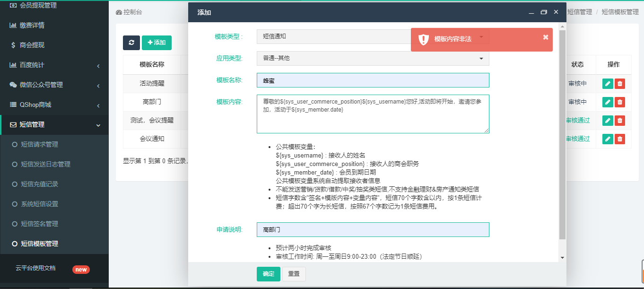Click delete icon for 活动提醒 row
The height and width of the screenshot is (289, 644).
click(x=620, y=84)
